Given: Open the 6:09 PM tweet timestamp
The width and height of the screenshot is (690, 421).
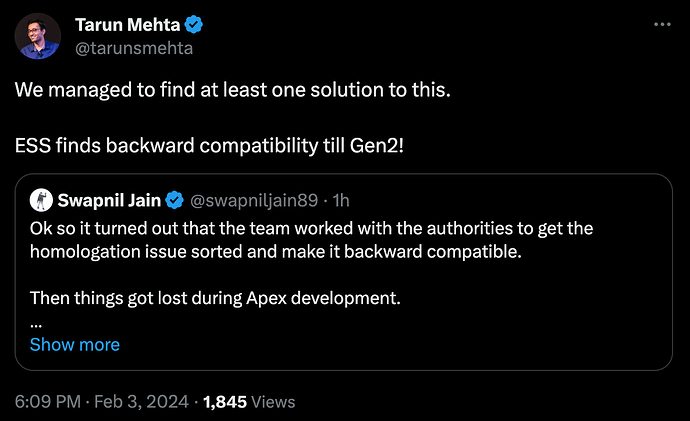Looking at the screenshot, I should (48, 402).
